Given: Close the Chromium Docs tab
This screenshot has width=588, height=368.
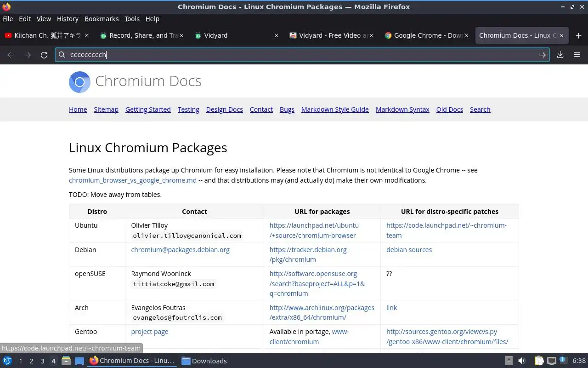Looking at the screenshot, I should [x=561, y=35].
